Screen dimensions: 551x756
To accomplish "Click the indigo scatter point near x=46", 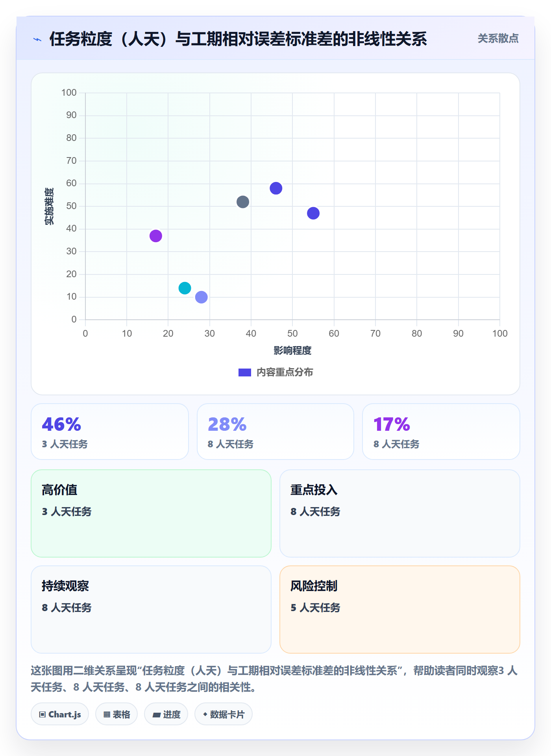I will click(276, 188).
